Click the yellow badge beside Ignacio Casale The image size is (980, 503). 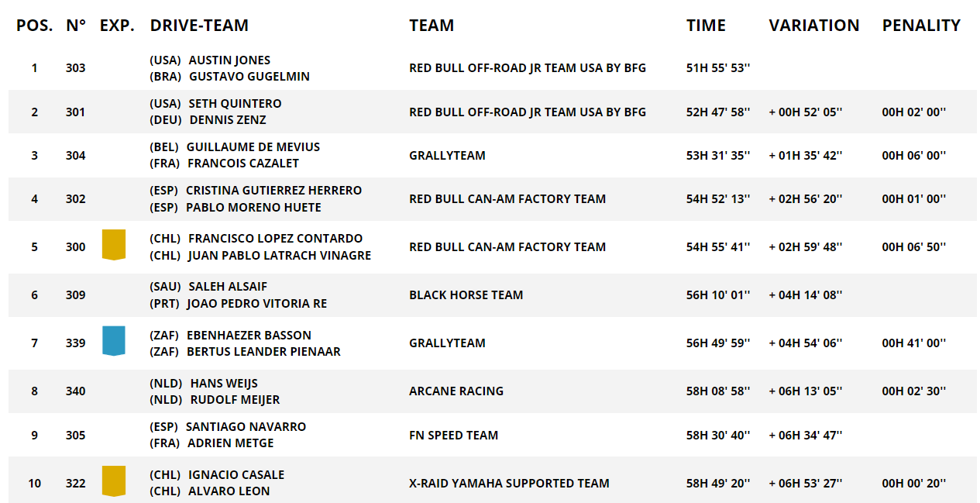(x=114, y=481)
